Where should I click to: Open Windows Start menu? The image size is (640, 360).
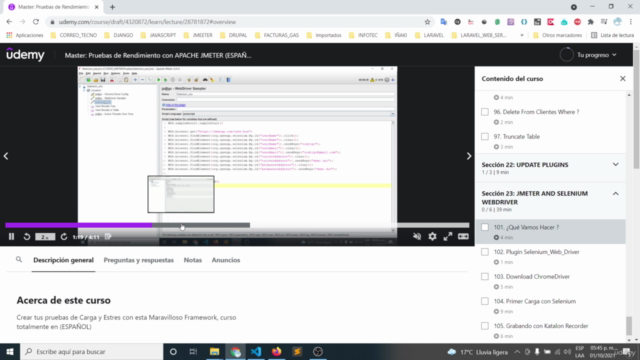click(10, 351)
